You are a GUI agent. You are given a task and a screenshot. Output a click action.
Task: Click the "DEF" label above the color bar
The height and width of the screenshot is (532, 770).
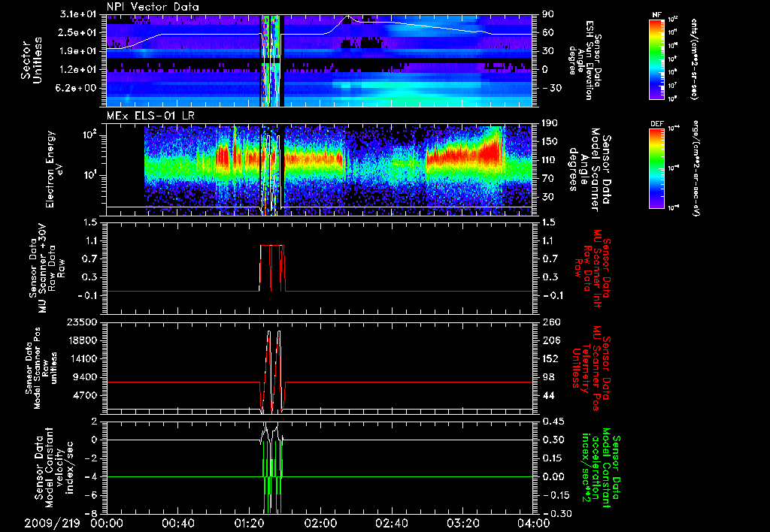point(656,124)
